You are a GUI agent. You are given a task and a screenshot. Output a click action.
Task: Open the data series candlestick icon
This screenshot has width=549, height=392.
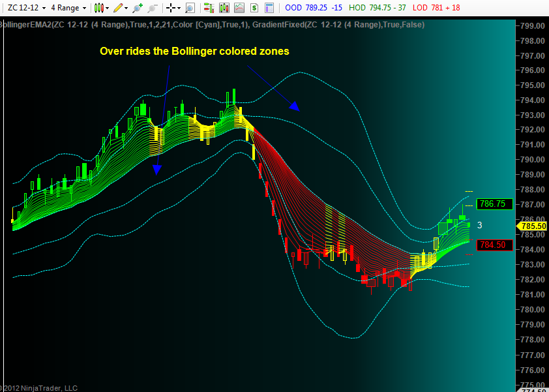(x=224, y=8)
